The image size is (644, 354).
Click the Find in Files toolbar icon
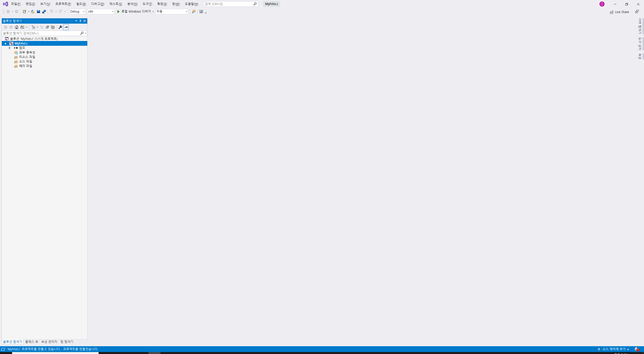coord(194,12)
